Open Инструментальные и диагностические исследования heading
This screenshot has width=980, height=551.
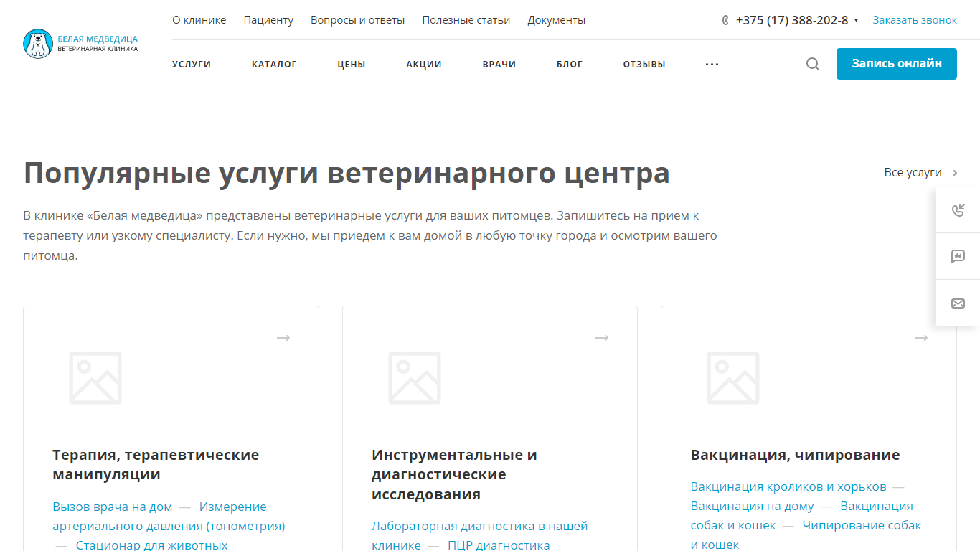pyautogui.click(x=454, y=474)
